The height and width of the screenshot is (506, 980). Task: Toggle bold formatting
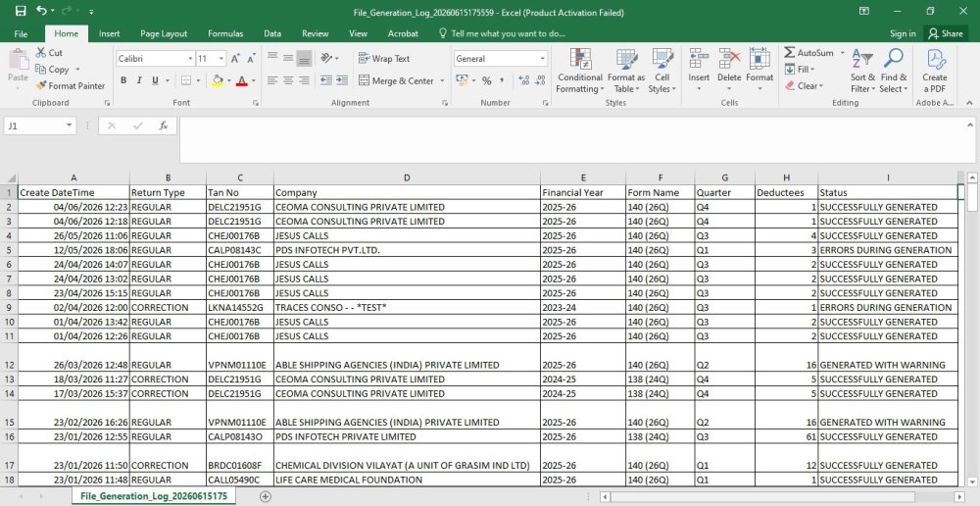coord(123,80)
